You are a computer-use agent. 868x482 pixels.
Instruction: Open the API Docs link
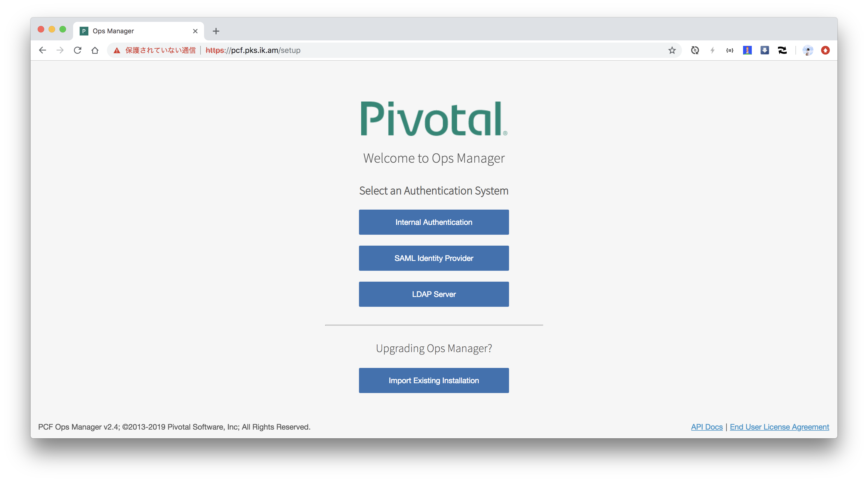point(707,427)
